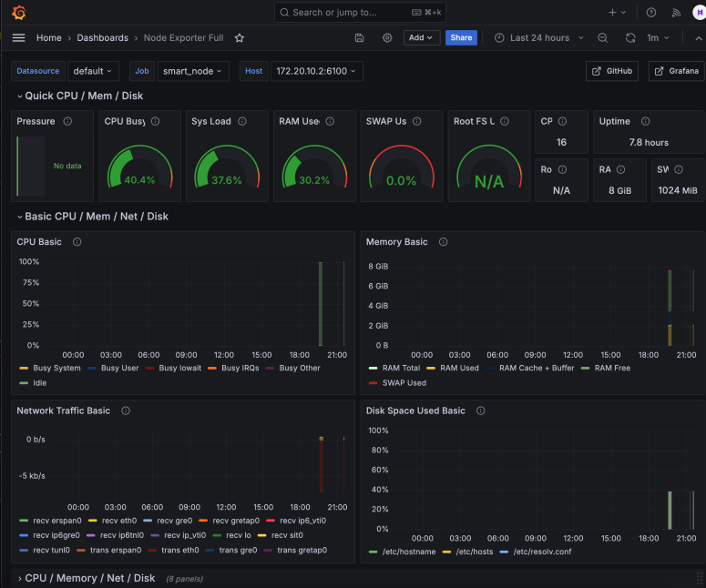Show info for CPU Basic panel

pyautogui.click(x=77, y=241)
